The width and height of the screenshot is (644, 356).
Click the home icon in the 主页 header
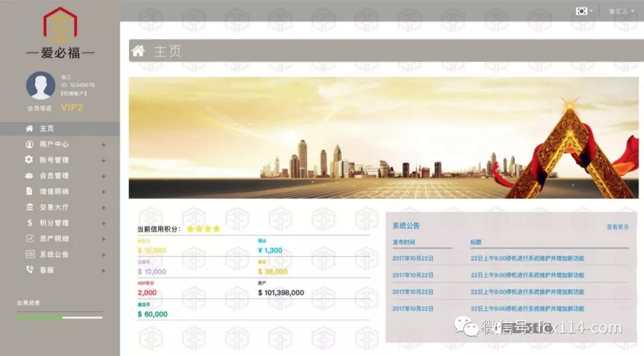coord(138,51)
